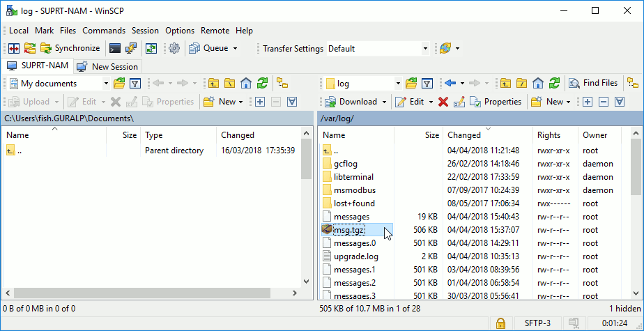This screenshot has width=644, height=331.
Task: Click the remote Rename icon
Action: [x=459, y=102]
